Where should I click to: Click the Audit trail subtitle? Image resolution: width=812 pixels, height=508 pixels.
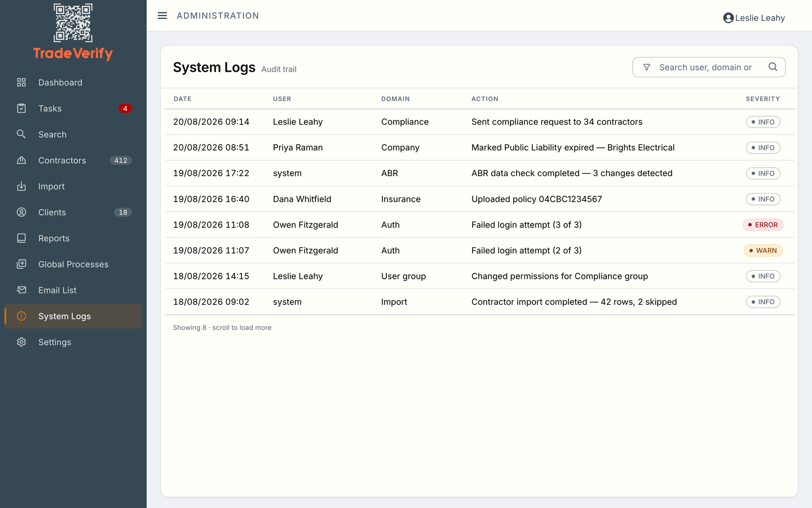click(x=279, y=69)
